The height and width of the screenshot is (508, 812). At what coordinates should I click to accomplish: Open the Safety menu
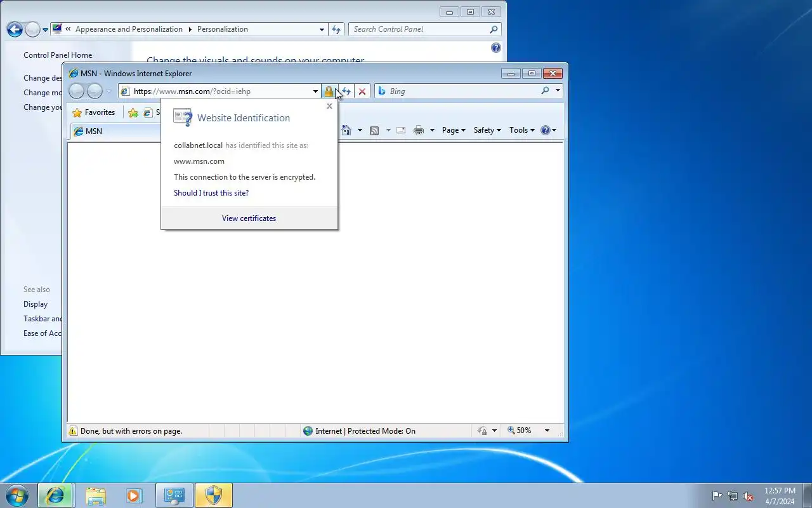(x=487, y=130)
